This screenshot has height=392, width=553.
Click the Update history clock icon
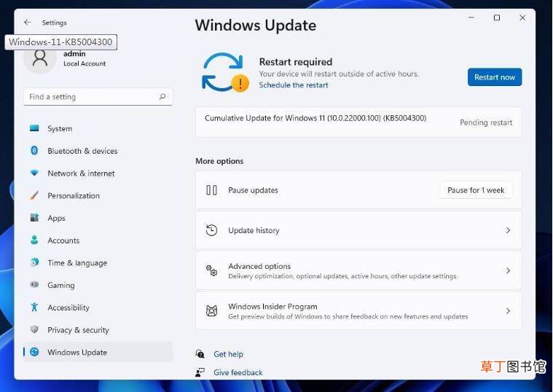click(x=211, y=230)
